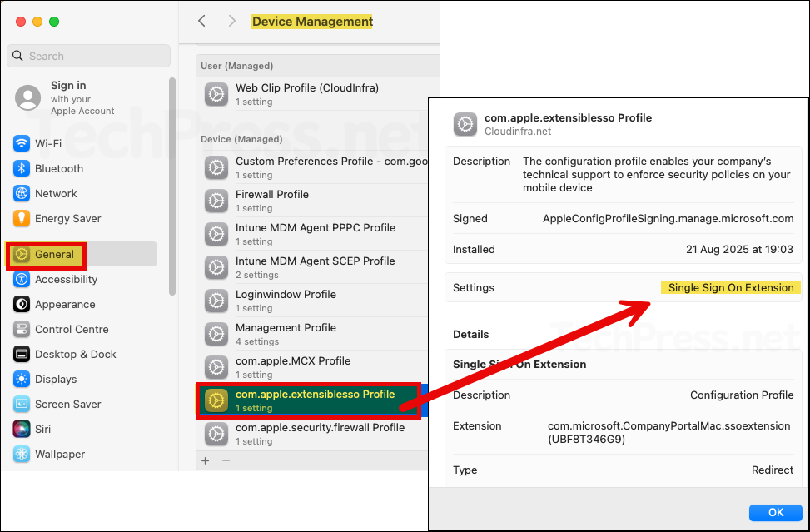Click the Firewall Profile gear icon
Screen dimensions: 810x532
(216, 201)
